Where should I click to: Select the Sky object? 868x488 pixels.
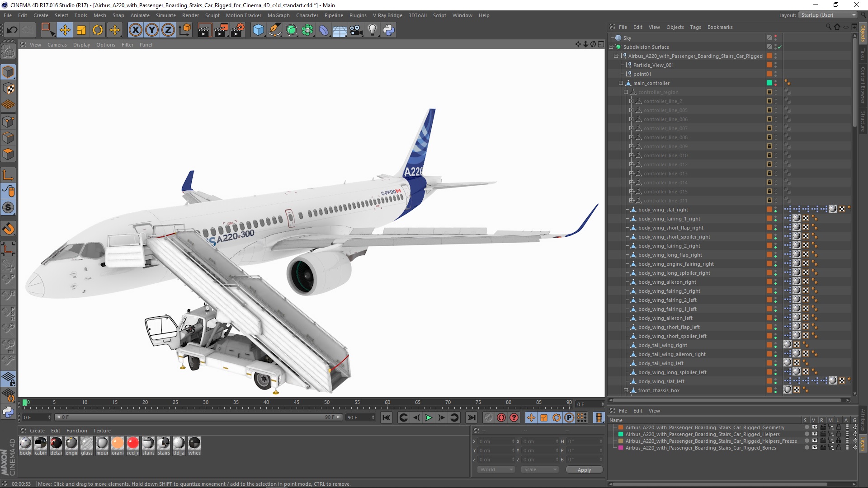(627, 38)
